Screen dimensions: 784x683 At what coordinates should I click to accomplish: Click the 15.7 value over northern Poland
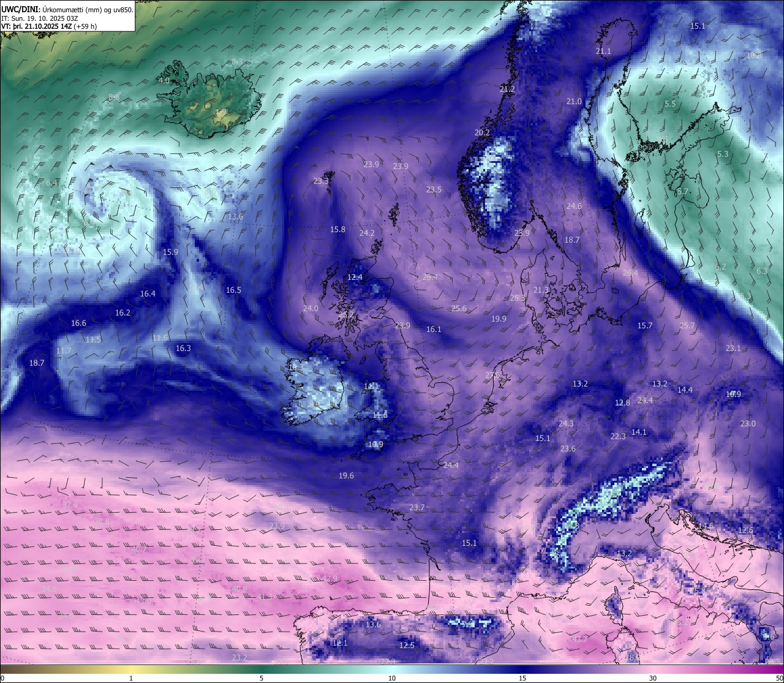pos(645,326)
